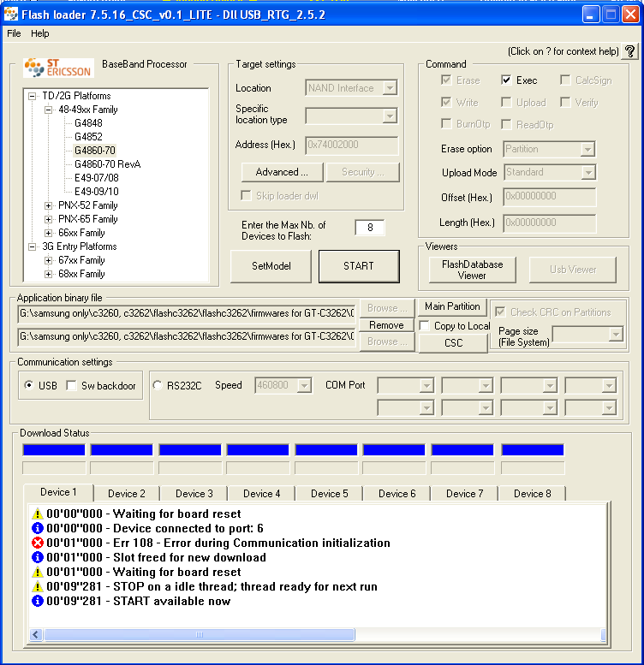Collapse the 3G Entry Platforms node
The width and height of the screenshot is (644, 665).
(33, 246)
